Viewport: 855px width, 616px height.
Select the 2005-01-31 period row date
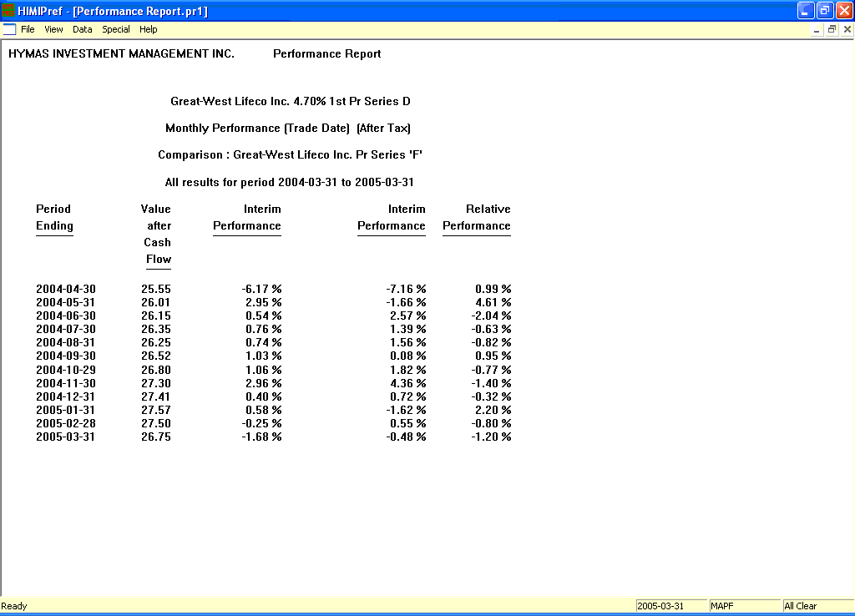pos(65,410)
